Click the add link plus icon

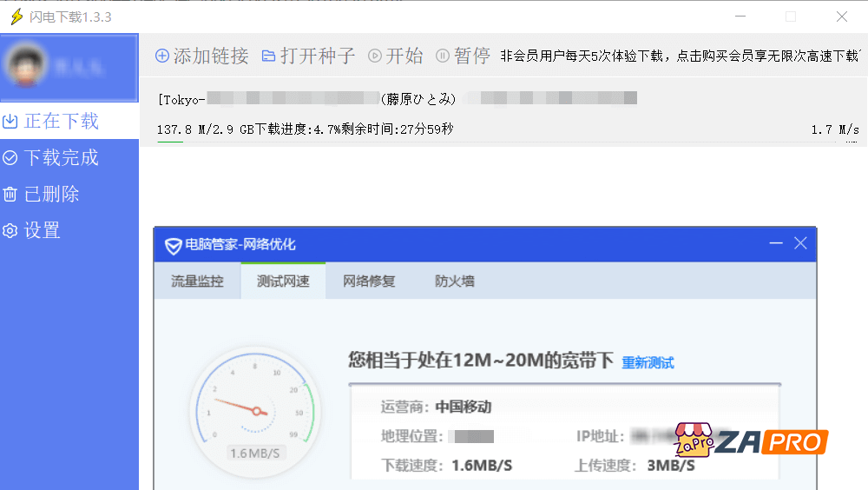coord(162,56)
